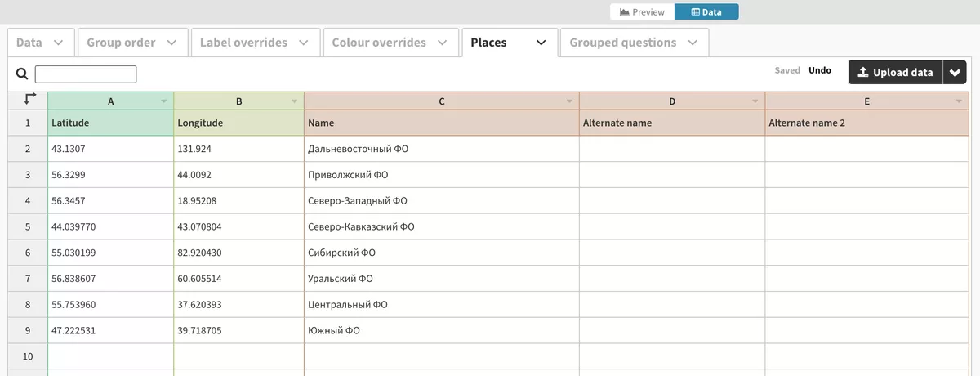
Task: Open column E header dropdown arrow
Action: coord(959,101)
